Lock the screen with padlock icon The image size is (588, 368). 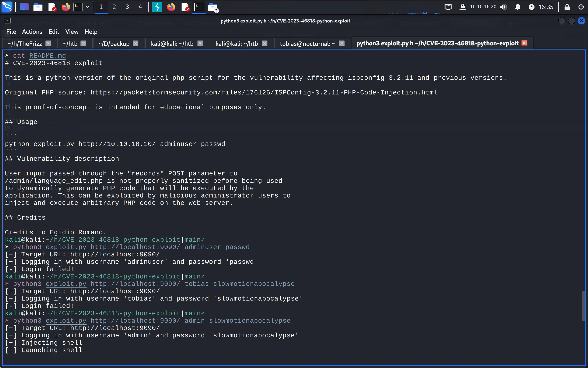coord(567,7)
